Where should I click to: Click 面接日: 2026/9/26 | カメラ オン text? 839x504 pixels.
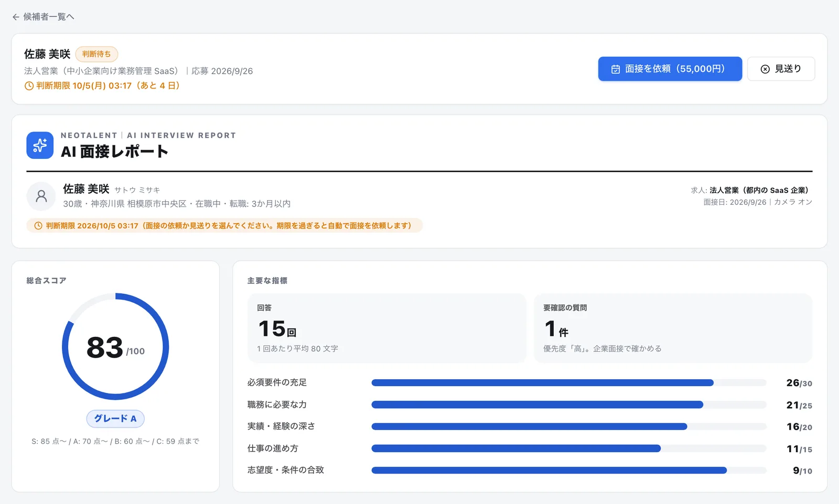click(x=758, y=202)
